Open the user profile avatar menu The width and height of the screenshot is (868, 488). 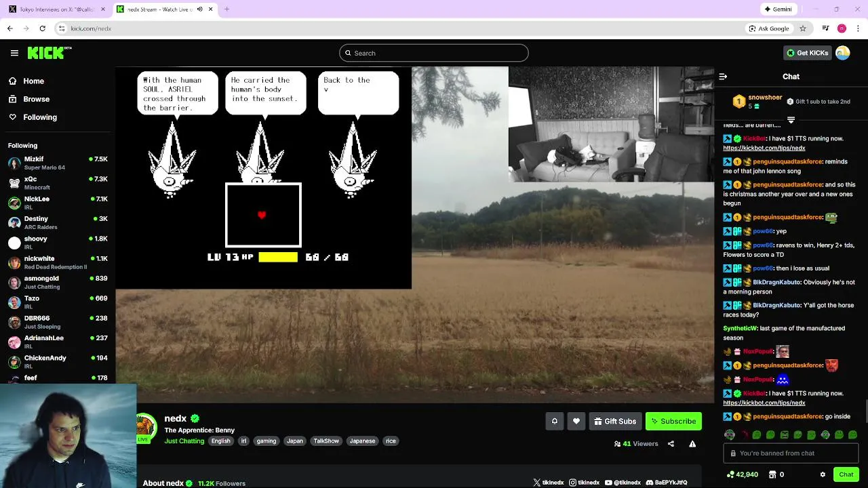point(843,53)
